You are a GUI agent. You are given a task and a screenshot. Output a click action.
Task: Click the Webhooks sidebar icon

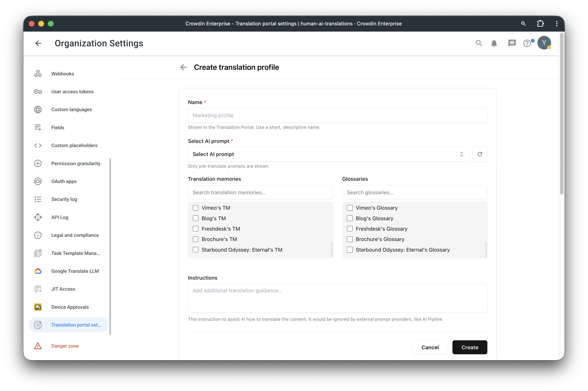tap(38, 74)
